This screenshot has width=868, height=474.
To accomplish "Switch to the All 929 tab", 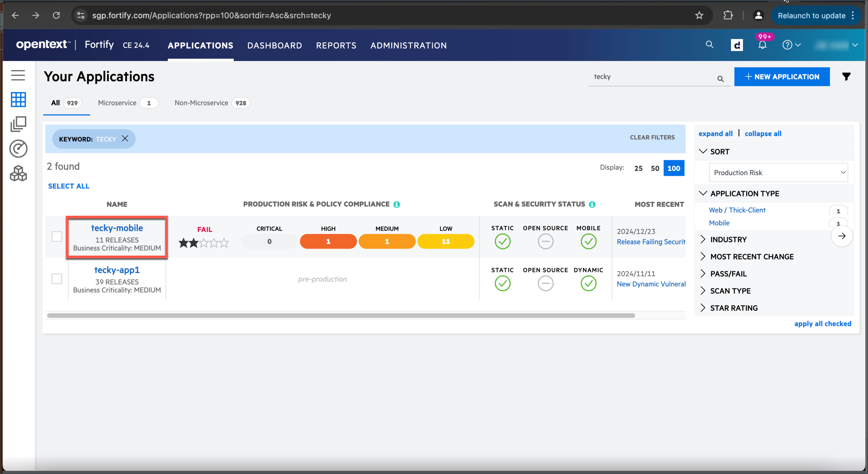I will click(x=66, y=103).
